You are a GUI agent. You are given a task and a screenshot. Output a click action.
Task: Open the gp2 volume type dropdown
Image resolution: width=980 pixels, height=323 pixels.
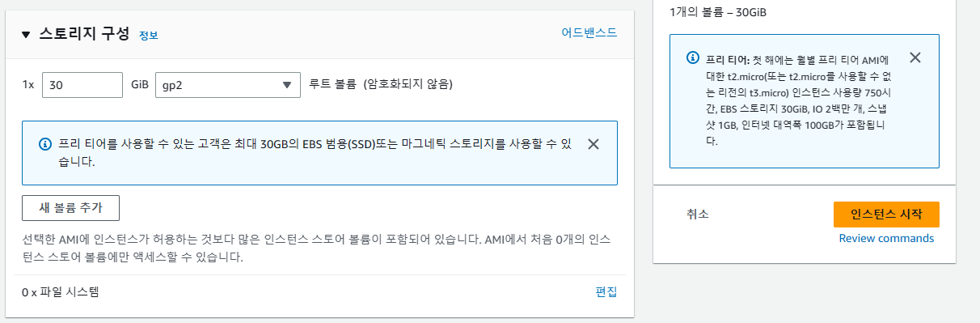tap(228, 84)
